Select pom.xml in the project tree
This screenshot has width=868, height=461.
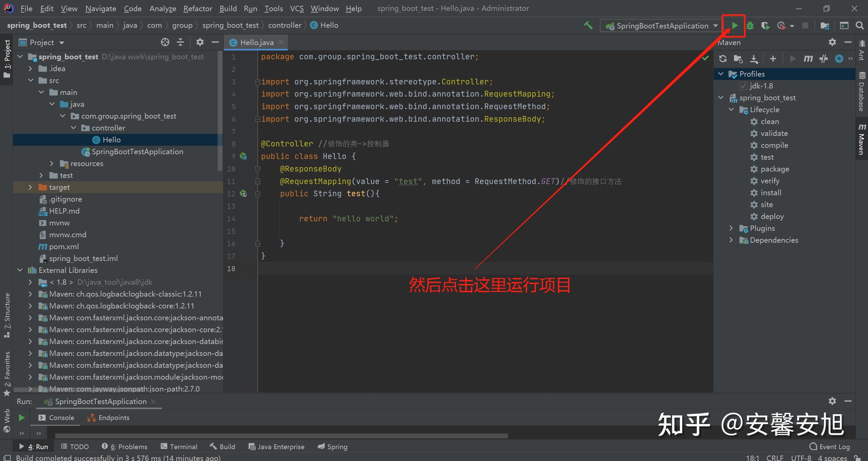tap(64, 246)
